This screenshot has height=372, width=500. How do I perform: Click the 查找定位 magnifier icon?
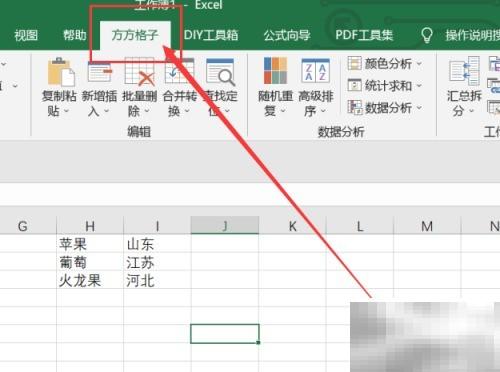(220, 72)
